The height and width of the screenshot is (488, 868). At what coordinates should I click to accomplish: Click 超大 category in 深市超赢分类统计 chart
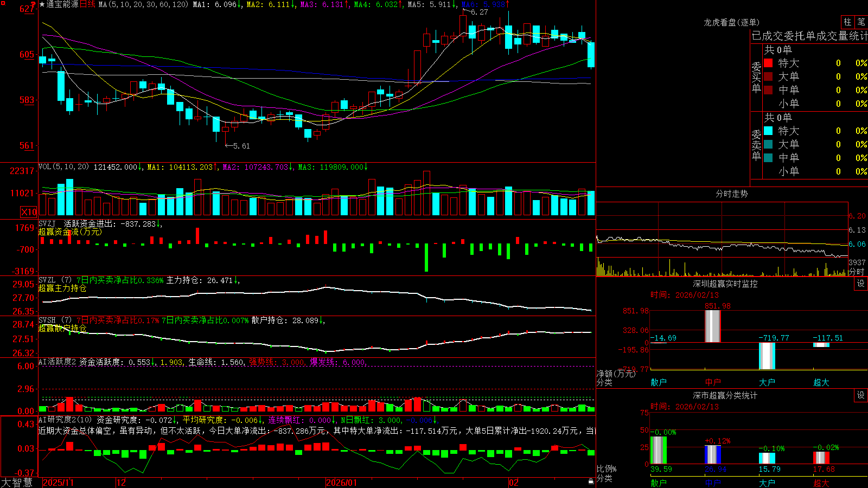pyautogui.click(x=821, y=483)
